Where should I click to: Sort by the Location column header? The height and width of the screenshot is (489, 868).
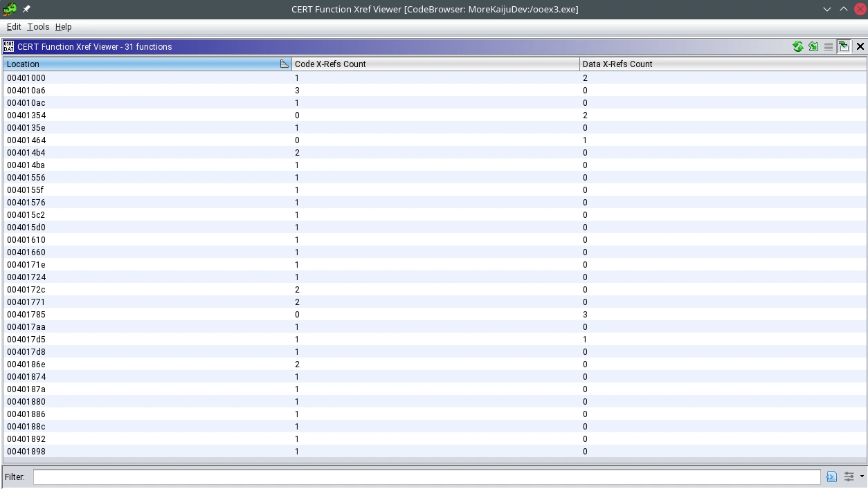(147, 64)
